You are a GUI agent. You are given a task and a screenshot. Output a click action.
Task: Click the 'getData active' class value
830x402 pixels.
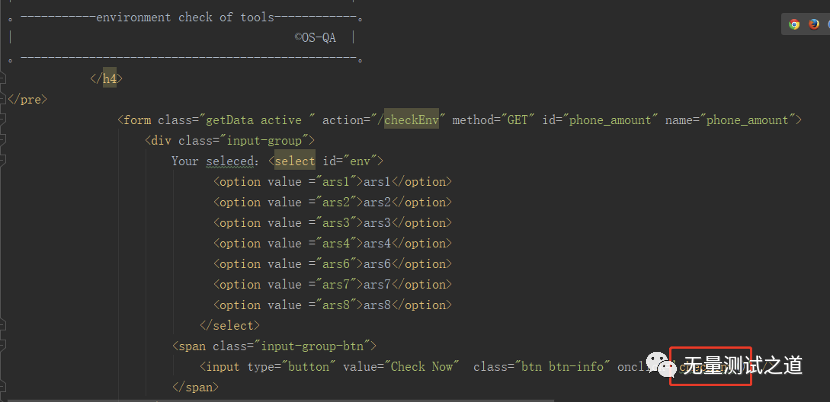click(254, 120)
